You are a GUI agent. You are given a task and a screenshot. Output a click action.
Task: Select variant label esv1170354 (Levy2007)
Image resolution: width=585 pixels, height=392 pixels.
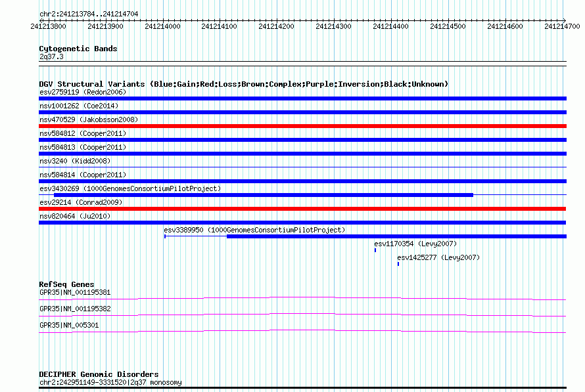point(415,244)
